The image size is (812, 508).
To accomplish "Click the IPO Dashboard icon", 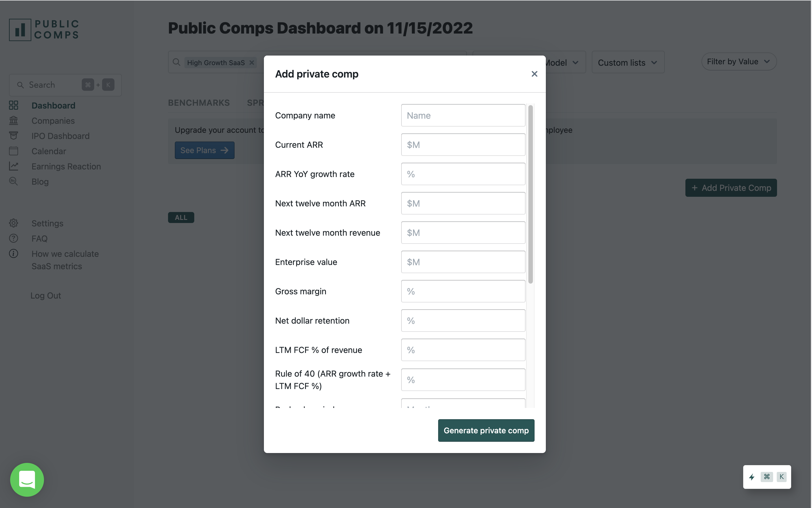I will (x=14, y=135).
